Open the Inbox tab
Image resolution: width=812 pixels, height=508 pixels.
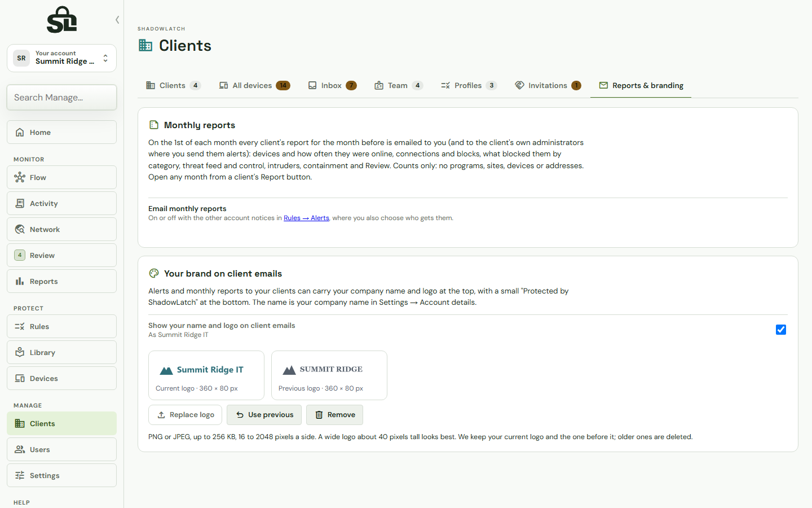[332, 85]
